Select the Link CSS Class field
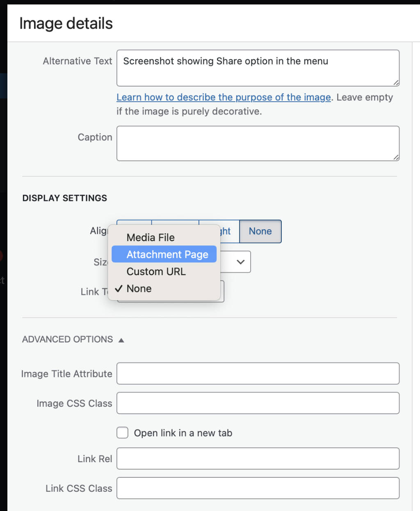The height and width of the screenshot is (511, 420). 258,488
